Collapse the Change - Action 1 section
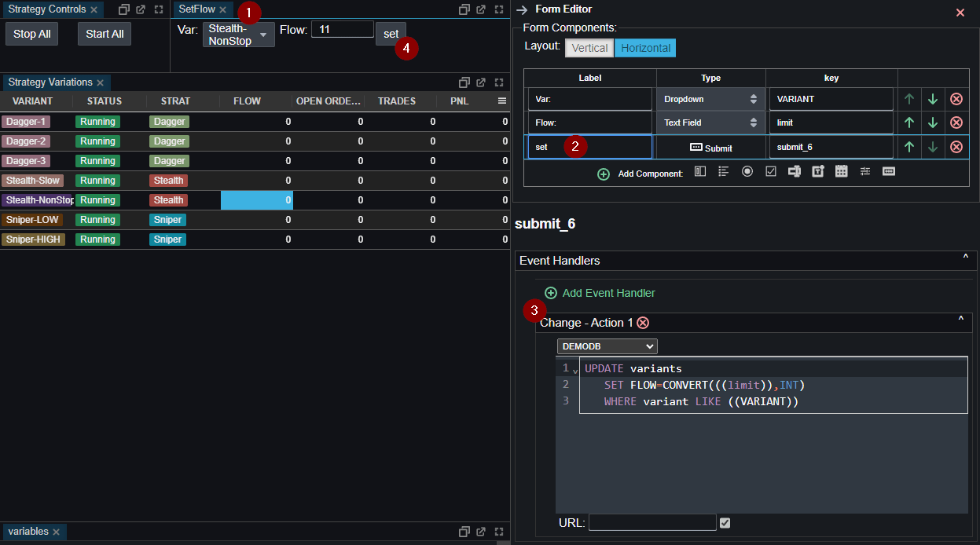The width and height of the screenshot is (980, 545). 960,320
